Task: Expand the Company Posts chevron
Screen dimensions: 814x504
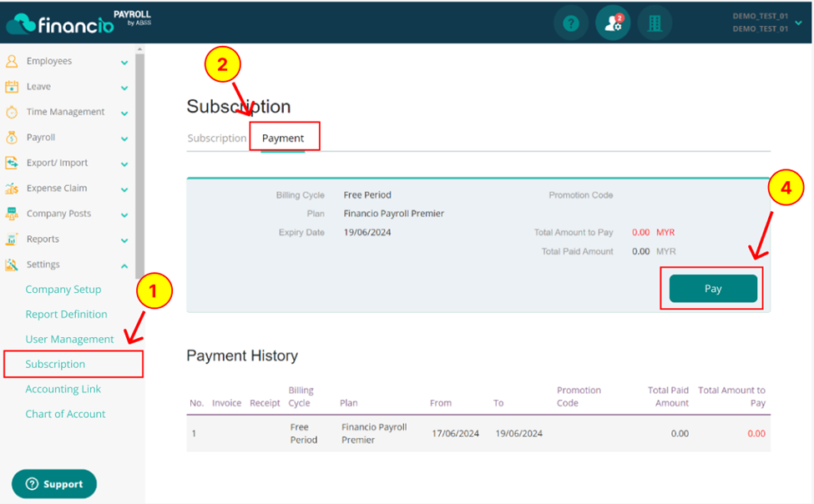Action: point(124,215)
